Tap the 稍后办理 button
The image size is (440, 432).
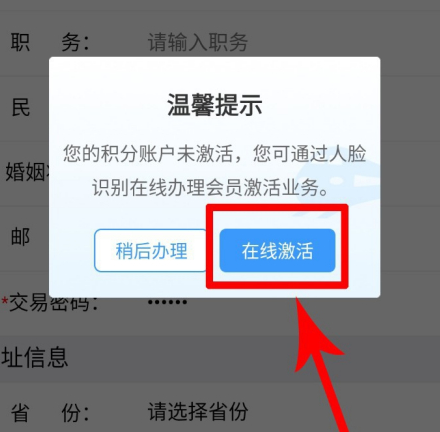[x=151, y=250]
